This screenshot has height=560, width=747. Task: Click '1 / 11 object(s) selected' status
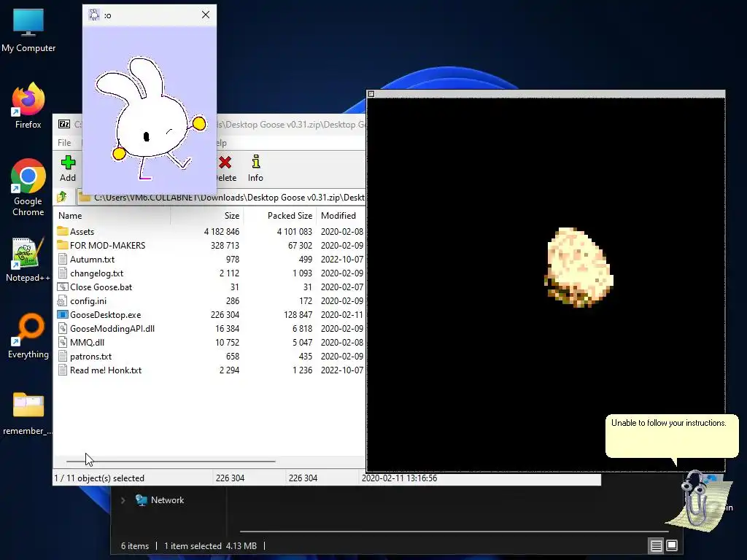point(99,478)
